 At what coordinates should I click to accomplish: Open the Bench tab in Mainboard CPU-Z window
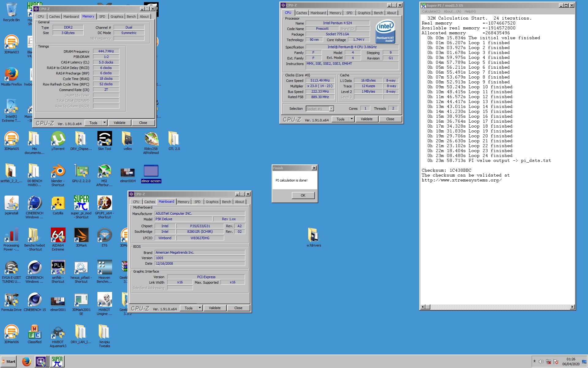pyautogui.click(x=226, y=202)
